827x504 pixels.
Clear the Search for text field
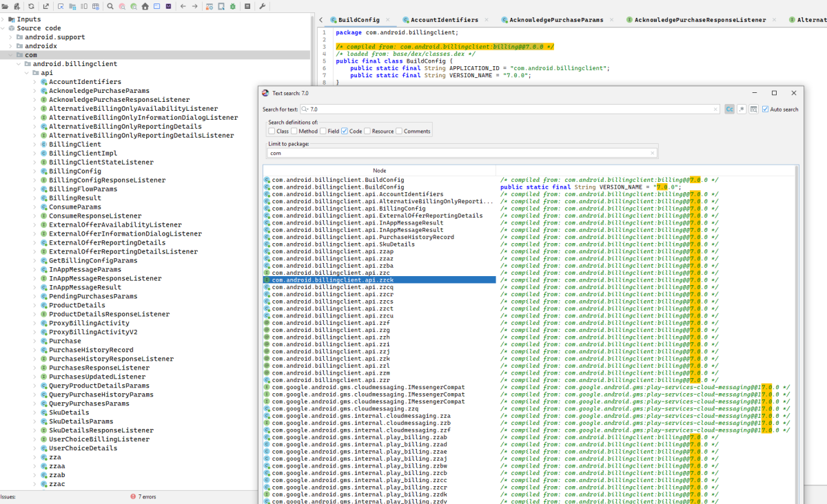tap(716, 109)
